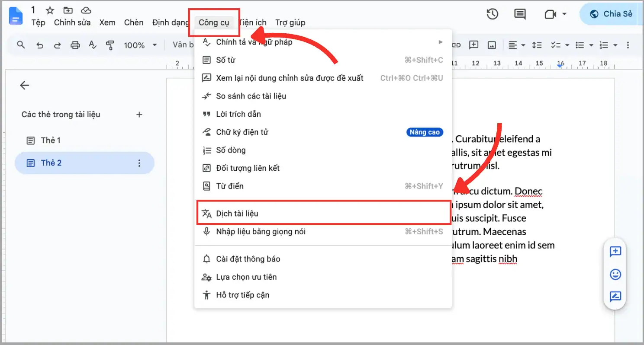Click the add emoji reaction icon

click(615, 274)
